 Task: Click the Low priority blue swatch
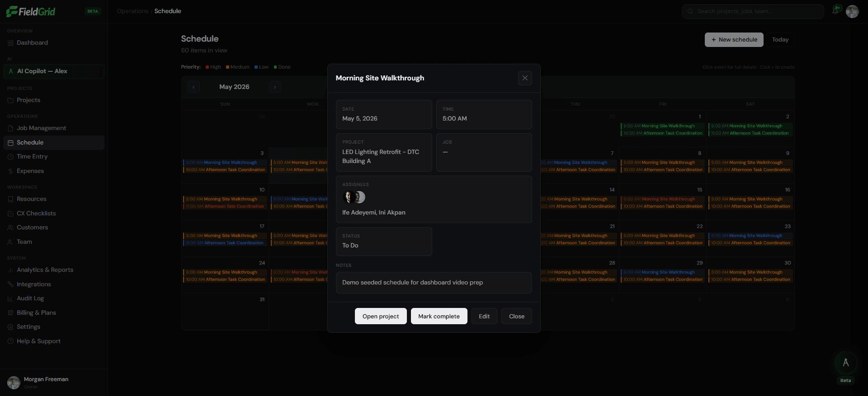coord(256,67)
